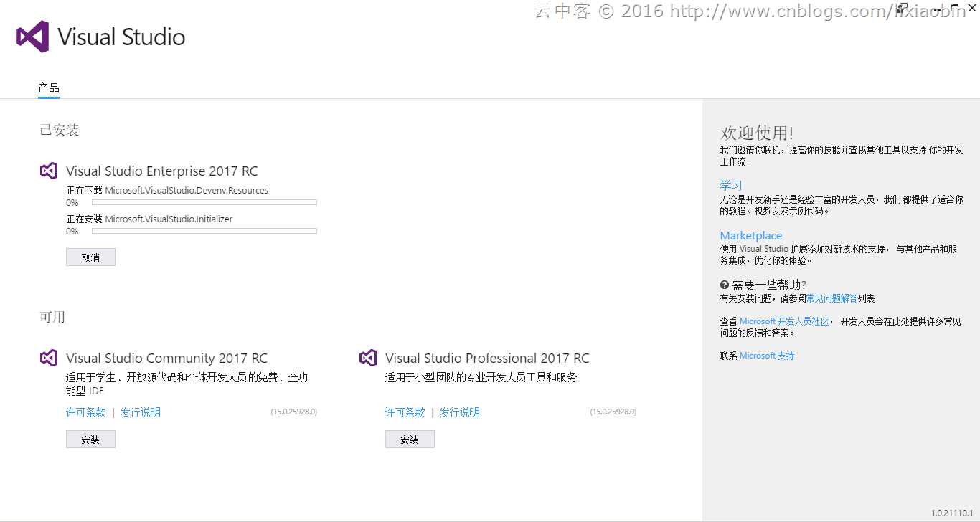Click the Visual Studio Community 2017 RC title
Viewport: 980px width, 522px height.
[167, 359]
